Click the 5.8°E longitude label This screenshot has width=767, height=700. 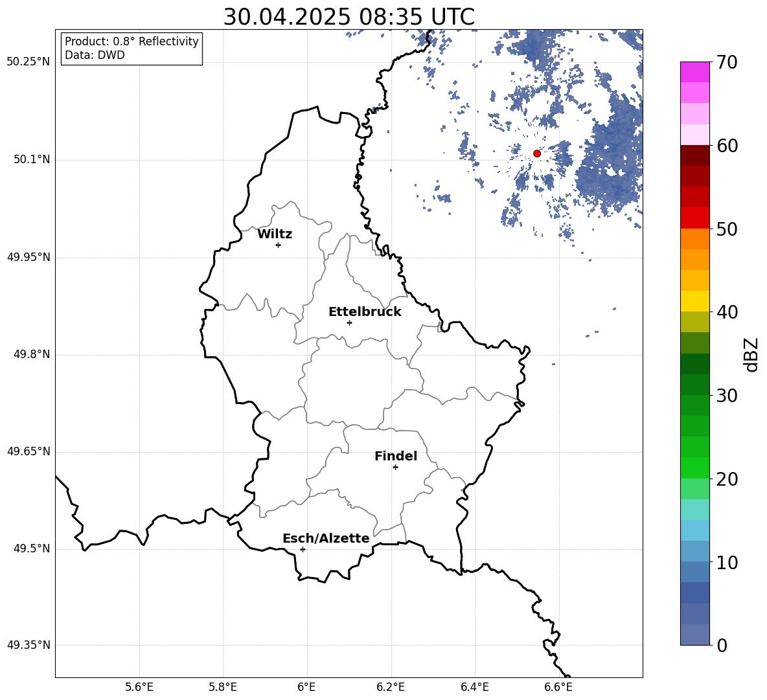(223, 687)
